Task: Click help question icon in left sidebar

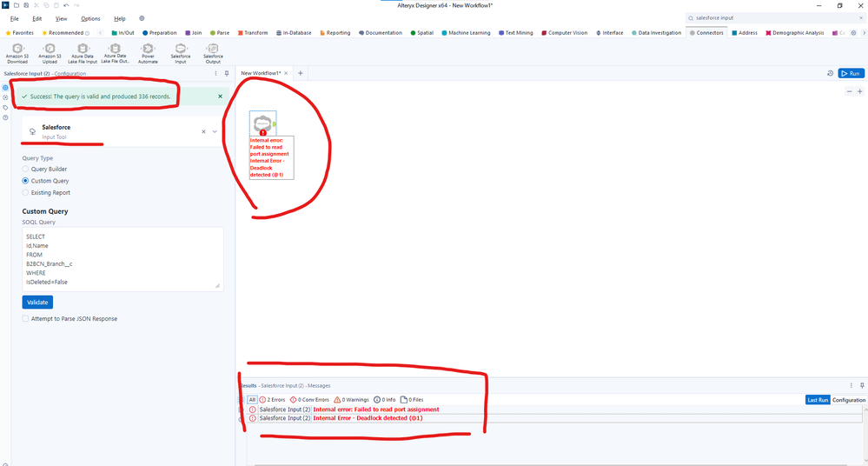Action: (5, 117)
